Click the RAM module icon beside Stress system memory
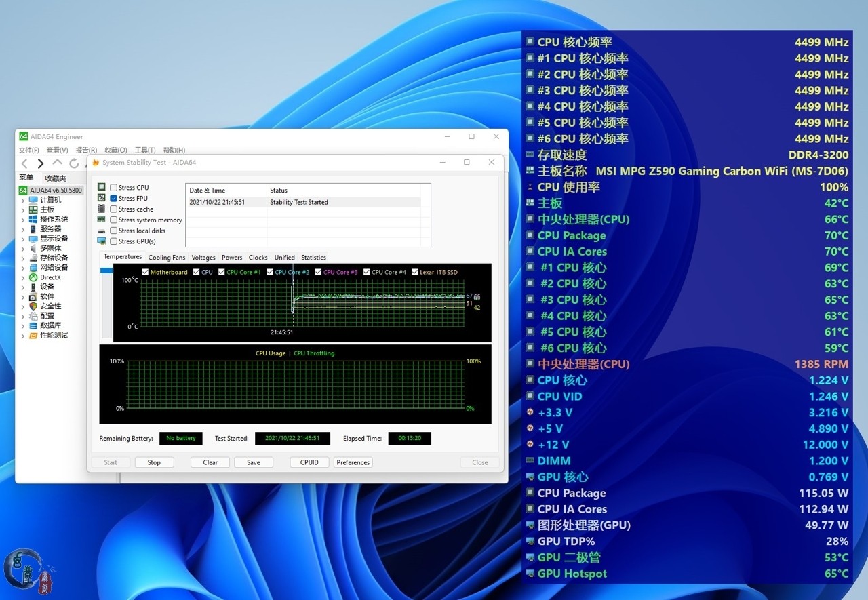868x600 pixels. [x=102, y=220]
